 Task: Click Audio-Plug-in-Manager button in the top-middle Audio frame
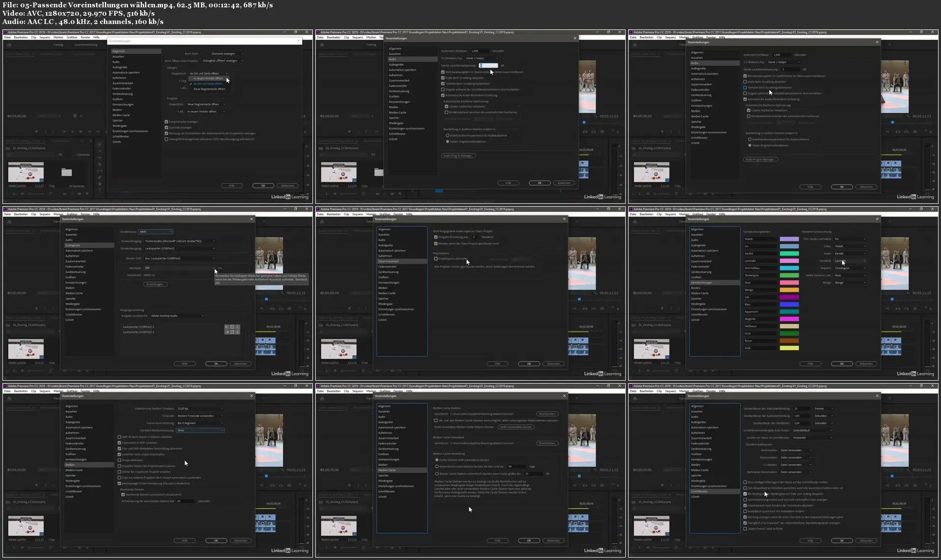(x=458, y=156)
